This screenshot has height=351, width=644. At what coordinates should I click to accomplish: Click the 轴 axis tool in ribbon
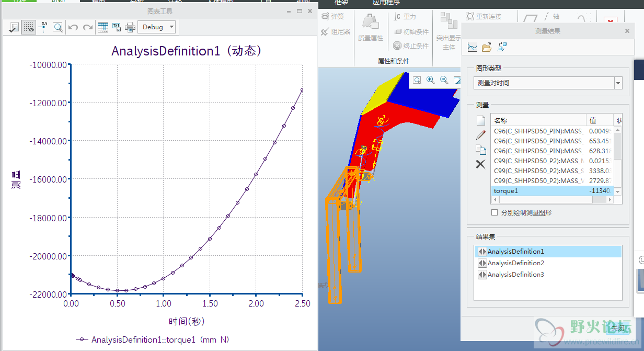coord(551,17)
